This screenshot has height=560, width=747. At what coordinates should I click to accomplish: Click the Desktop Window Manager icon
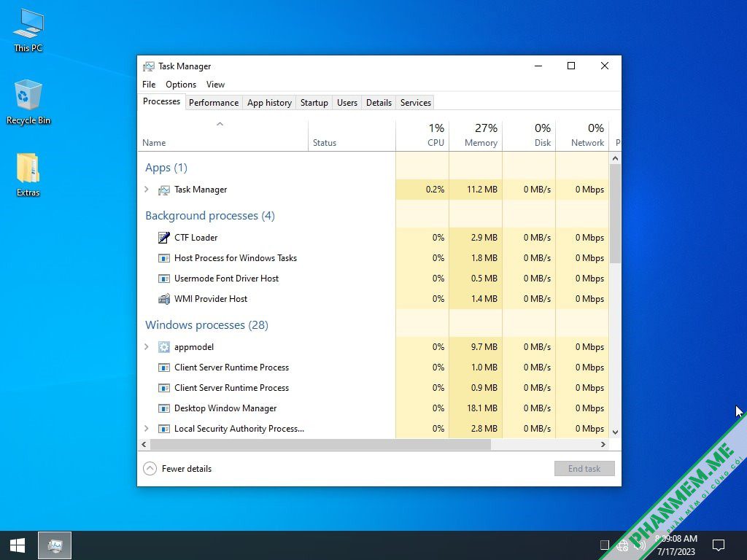pyautogui.click(x=164, y=408)
